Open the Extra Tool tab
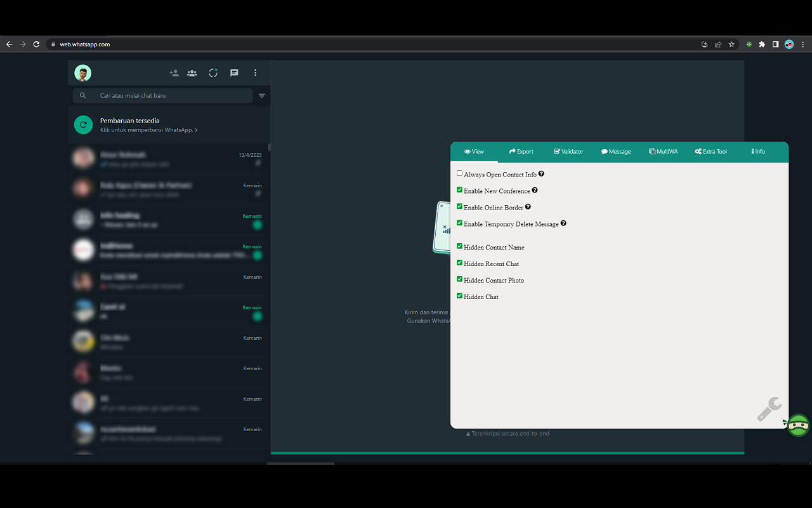812x508 pixels. pyautogui.click(x=710, y=151)
